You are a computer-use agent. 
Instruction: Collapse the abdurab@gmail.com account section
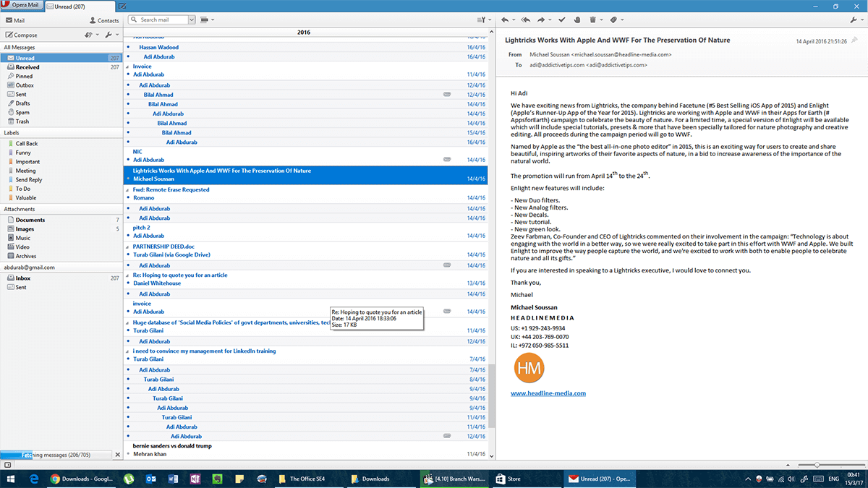pos(61,267)
